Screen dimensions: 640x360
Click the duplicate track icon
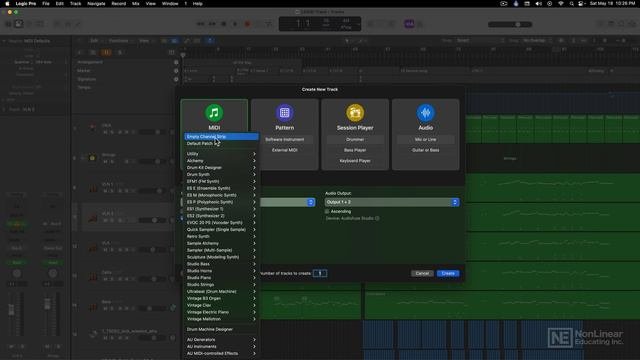[x=93, y=52]
